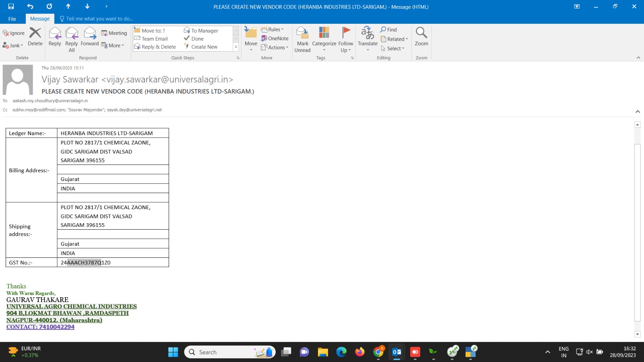Image resolution: width=644 pixels, height=362 pixels.
Task: Mark the message as Unread
Action: (302, 39)
